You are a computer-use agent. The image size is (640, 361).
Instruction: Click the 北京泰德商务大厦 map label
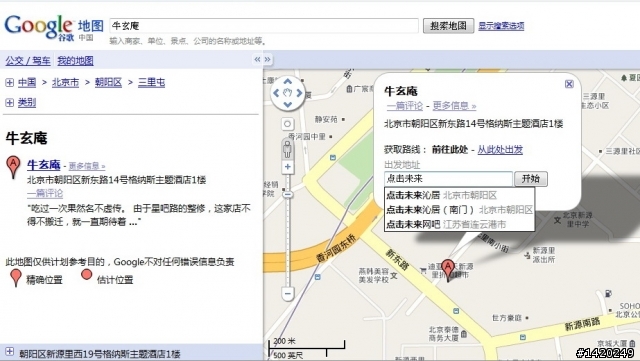coord(444,334)
